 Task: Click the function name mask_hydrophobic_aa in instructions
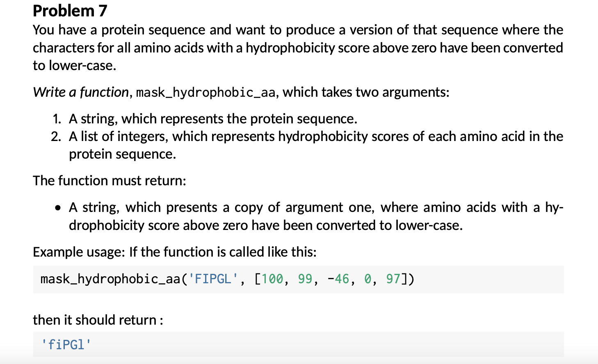click(x=205, y=93)
